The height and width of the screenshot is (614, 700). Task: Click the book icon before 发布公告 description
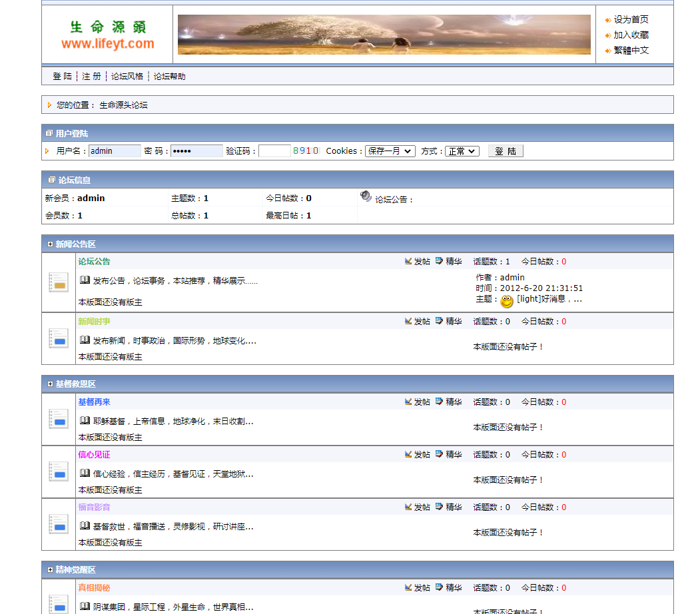coord(85,280)
